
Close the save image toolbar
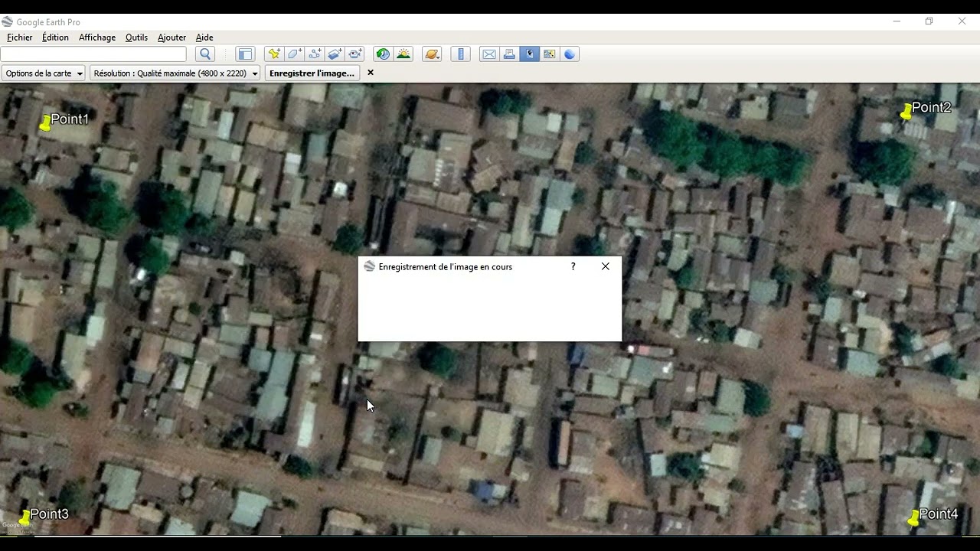pos(371,73)
